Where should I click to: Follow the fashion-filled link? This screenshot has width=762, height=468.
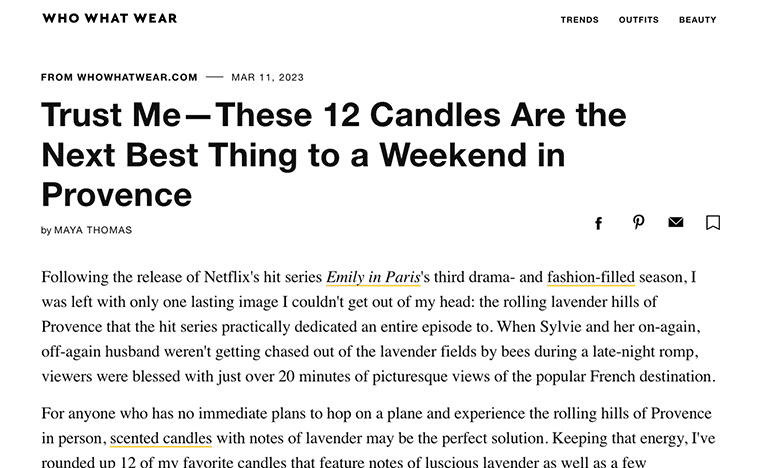point(591,277)
